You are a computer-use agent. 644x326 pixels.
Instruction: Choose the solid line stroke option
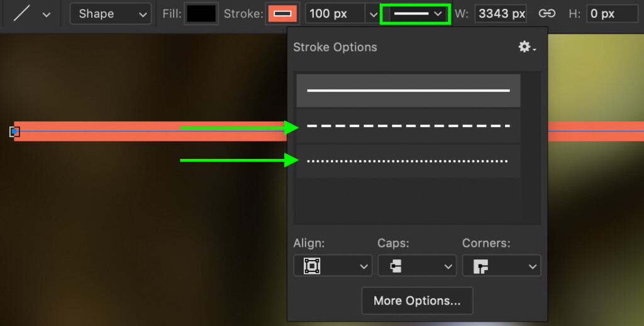click(x=408, y=90)
